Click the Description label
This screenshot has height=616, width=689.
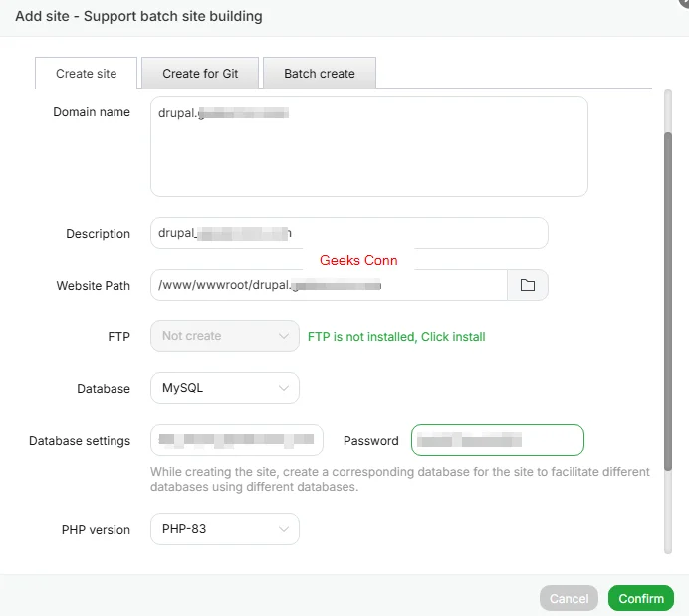click(98, 234)
